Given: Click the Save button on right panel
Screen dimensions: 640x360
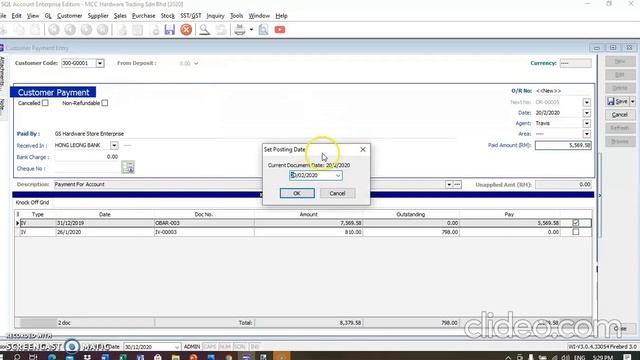Looking at the screenshot, I should tap(617, 102).
